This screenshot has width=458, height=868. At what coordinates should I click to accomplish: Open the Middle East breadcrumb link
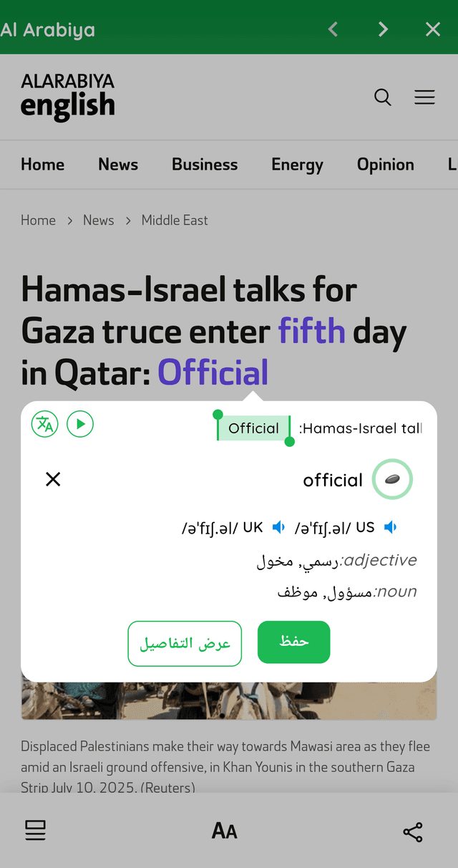click(x=175, y=221)
